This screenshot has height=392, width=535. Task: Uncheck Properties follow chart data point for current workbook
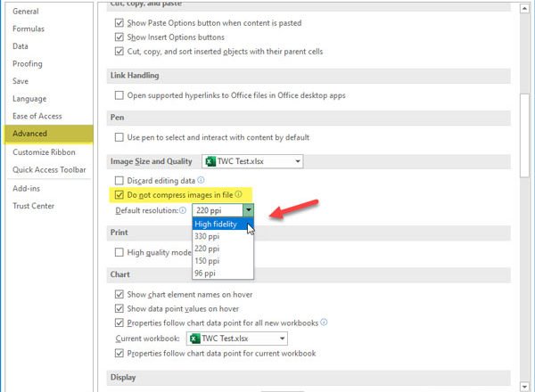(x=119, y=353)
